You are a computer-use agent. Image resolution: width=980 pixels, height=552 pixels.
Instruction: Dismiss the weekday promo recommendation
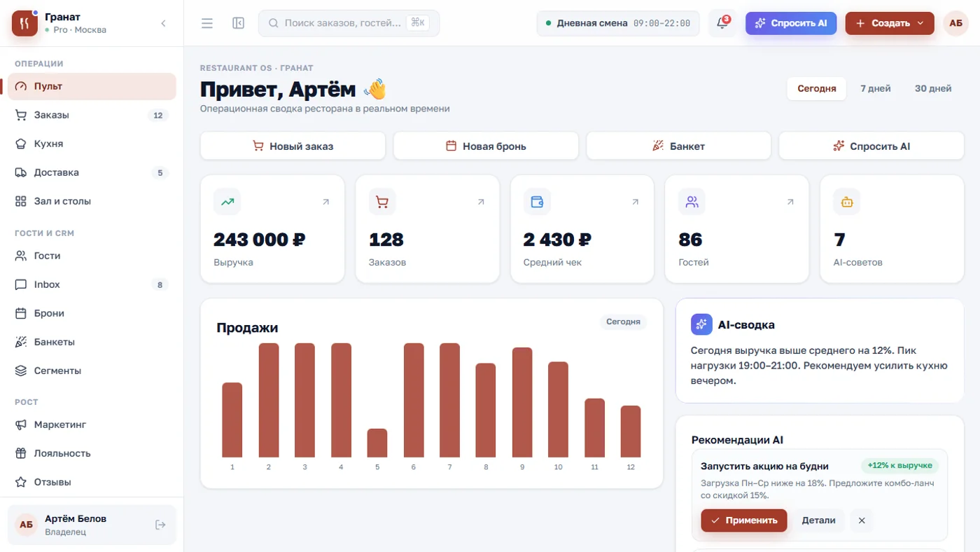[x=862, y=520]
